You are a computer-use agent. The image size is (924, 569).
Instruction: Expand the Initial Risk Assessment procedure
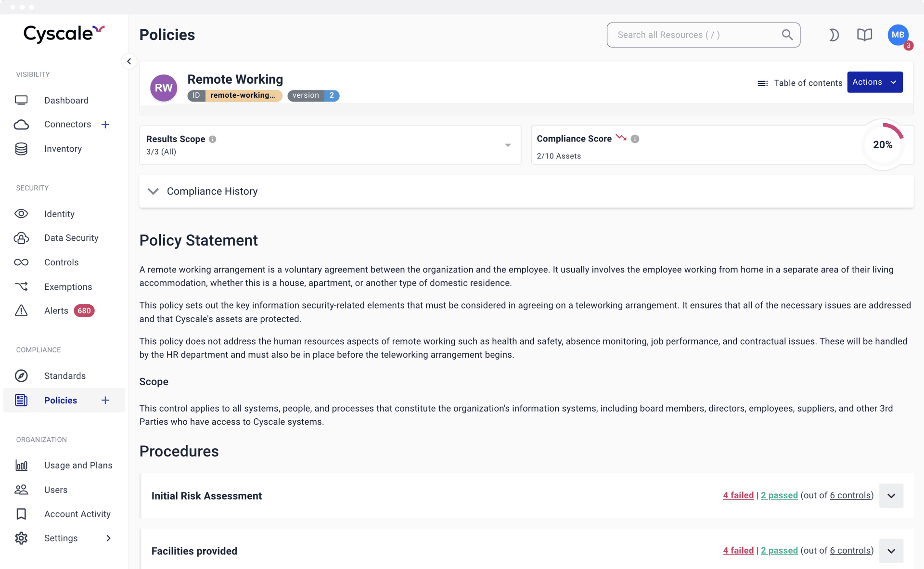click(x=891, y=496)
